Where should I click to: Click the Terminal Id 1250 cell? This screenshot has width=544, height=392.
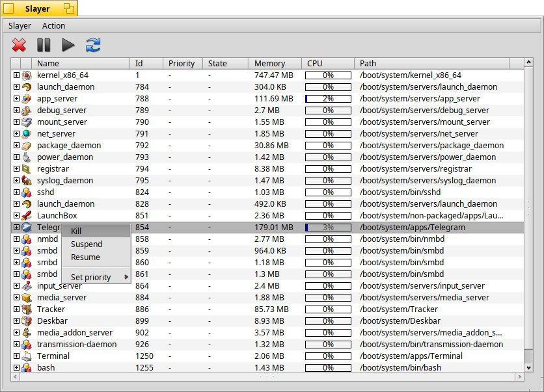point(144,356)
